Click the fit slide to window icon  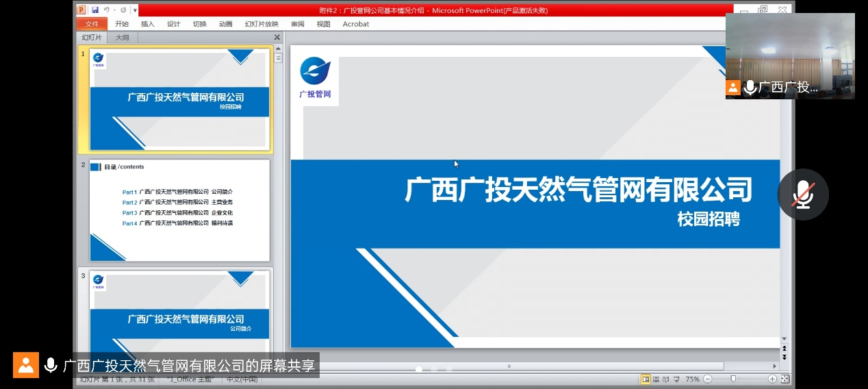click(785, 379)
